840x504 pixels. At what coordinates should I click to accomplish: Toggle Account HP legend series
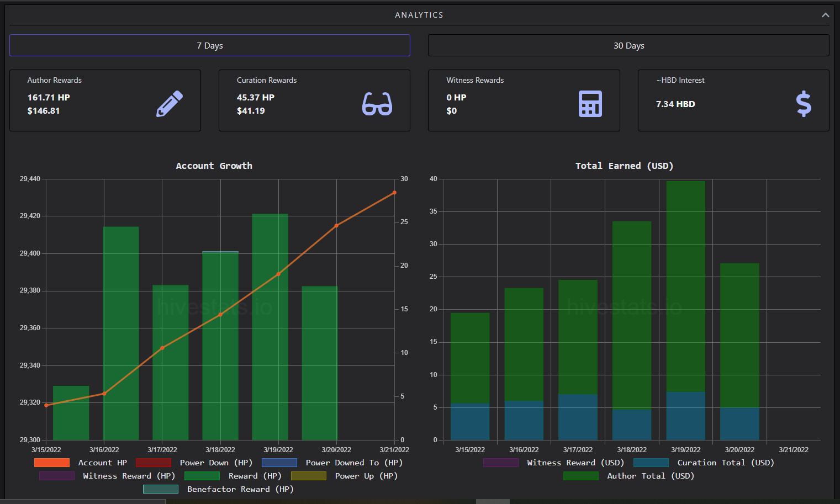81,463
